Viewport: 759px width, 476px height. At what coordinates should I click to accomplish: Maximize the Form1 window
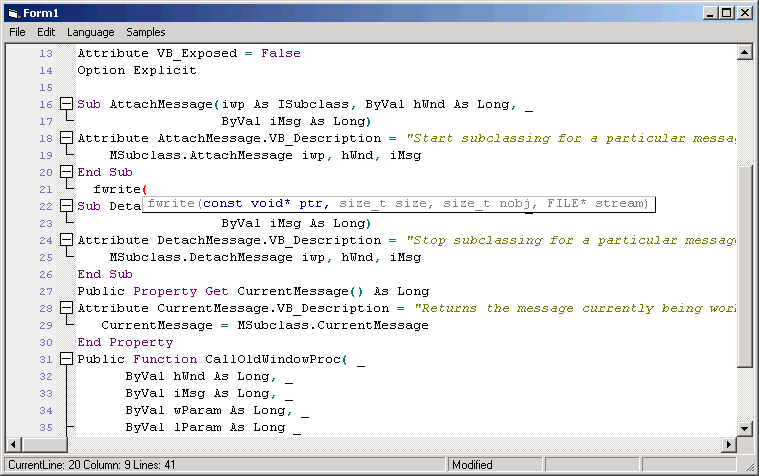click(x=727, y=12)
